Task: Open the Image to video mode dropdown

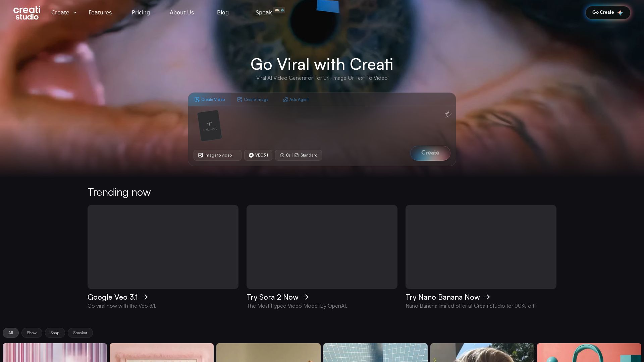Action: point(217,155)
